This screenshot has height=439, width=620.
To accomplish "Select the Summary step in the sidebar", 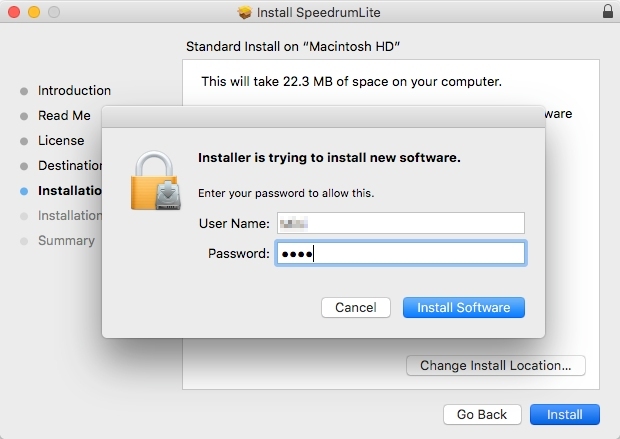I will coord(66,241).
